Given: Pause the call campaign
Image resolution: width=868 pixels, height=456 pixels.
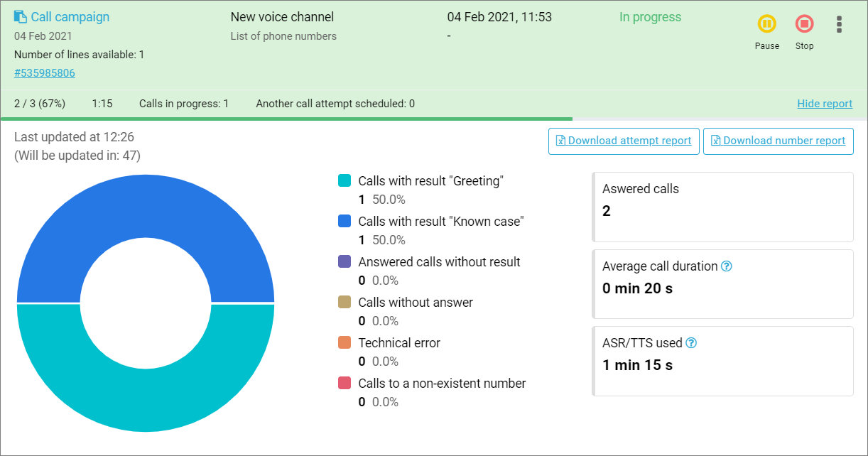Looking at the screenshot, I should (766, 24).
